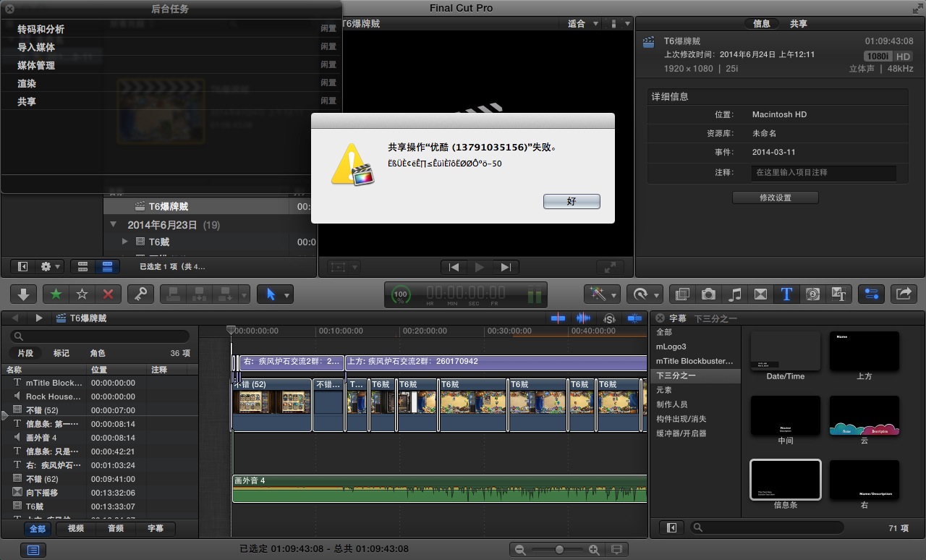
Task: Zoom in timeline with plus magnifier
Action: [x=594, y=550]
